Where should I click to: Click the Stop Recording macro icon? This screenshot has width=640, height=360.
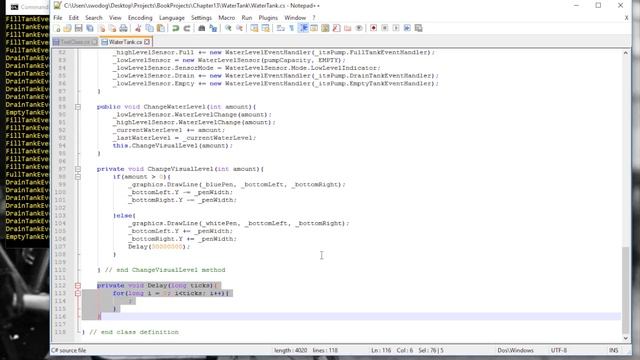click(385, 28)
